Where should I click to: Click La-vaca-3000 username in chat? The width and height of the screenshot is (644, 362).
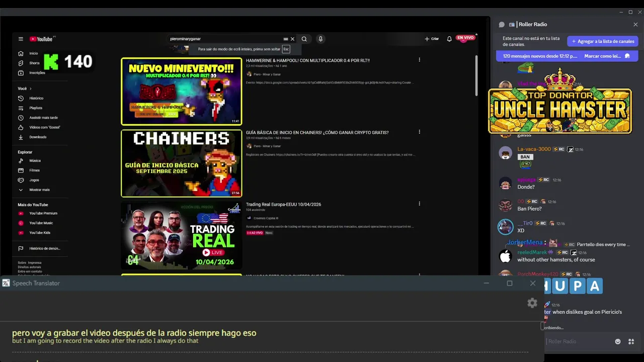[x=534, y=149]
